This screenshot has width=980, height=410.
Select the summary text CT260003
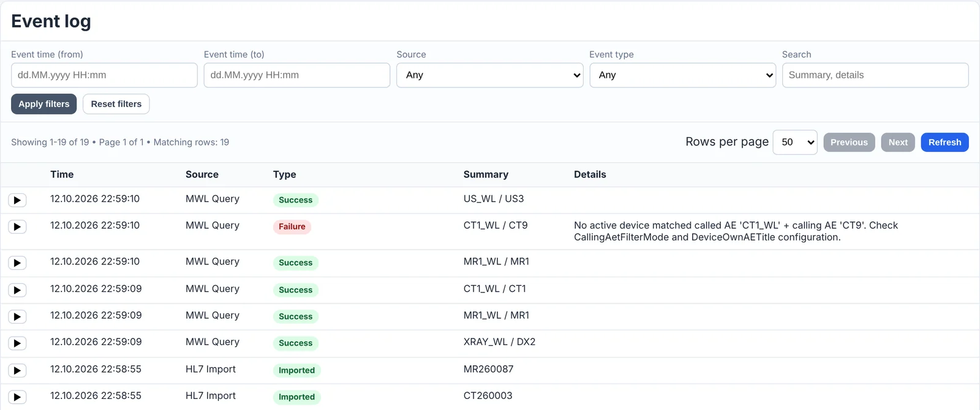pyautogui.click(x=488, y=396)
